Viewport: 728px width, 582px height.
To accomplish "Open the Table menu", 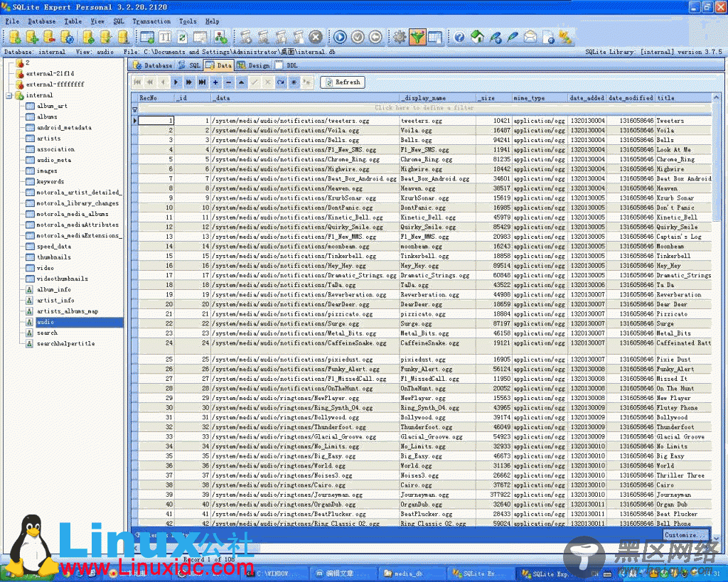I will pos(73,21).
